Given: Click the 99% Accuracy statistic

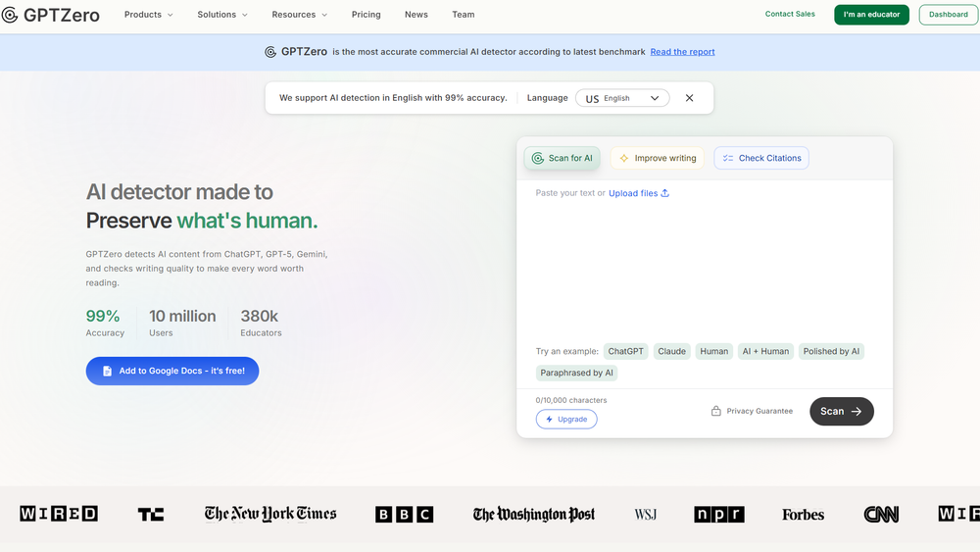Looking at the screenshot, I should point(105,323).
